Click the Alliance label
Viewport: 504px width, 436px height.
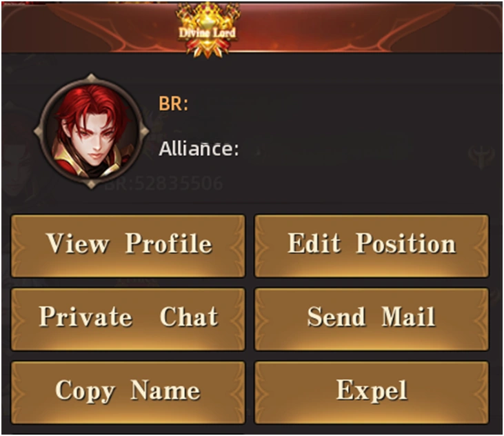tap(199, 149)
